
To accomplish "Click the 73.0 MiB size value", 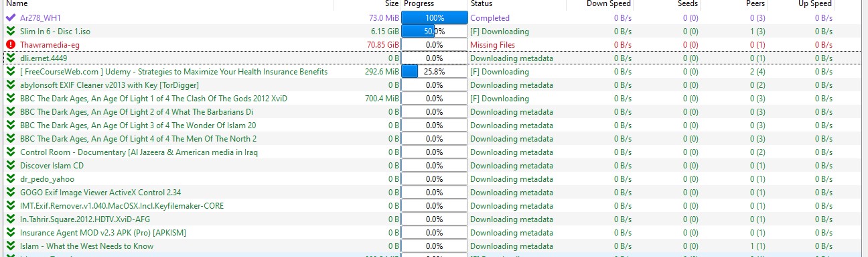I will (384, 17).
